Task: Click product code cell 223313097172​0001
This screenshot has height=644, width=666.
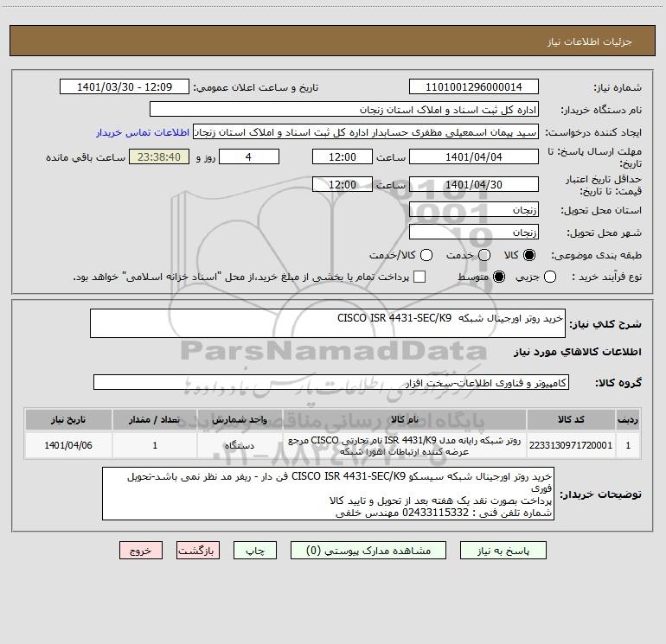Action: [571, 446]
